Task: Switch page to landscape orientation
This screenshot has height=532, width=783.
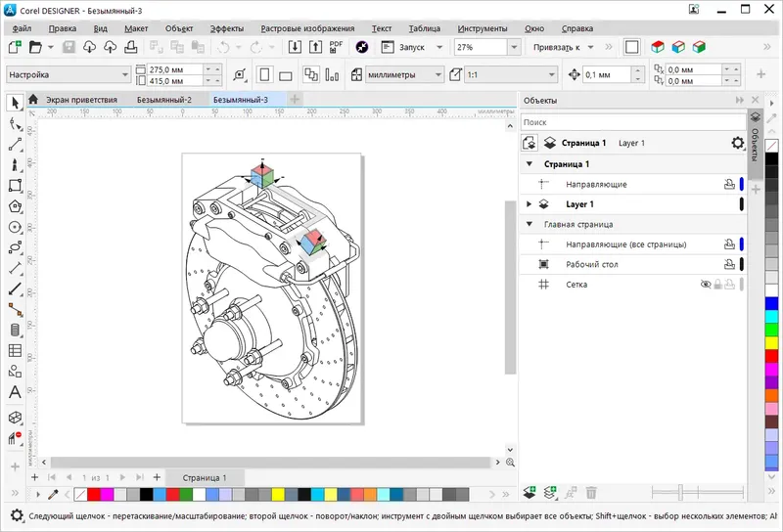Action: click(285, 74)
